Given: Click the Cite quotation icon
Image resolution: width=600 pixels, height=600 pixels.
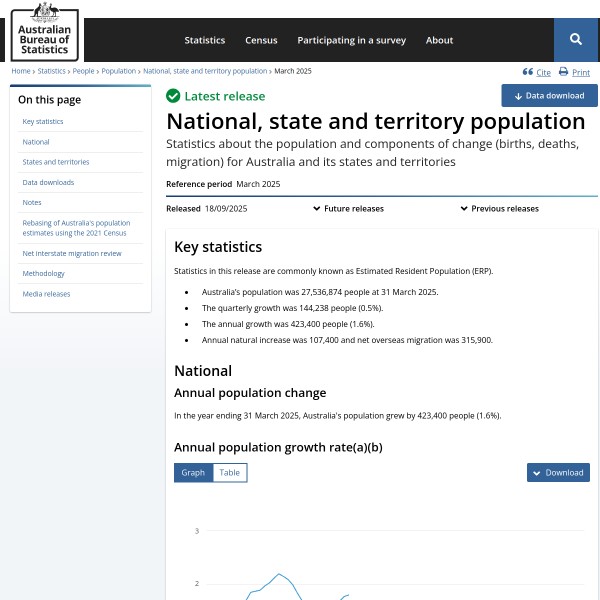Looking at the screenshot, I should (x=528, y=72).
